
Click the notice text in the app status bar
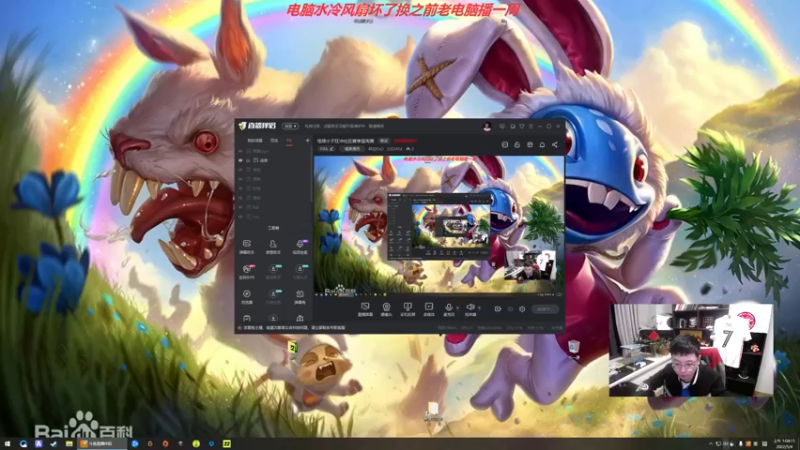coord(293,328)
